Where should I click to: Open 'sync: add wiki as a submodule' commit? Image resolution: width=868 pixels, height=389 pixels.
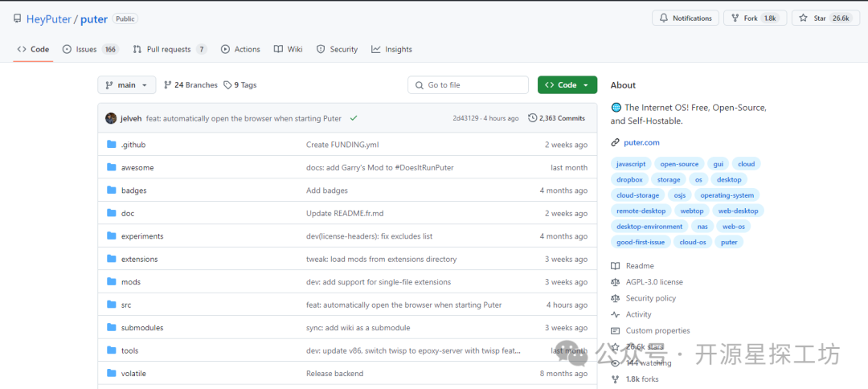coord(358,328)
